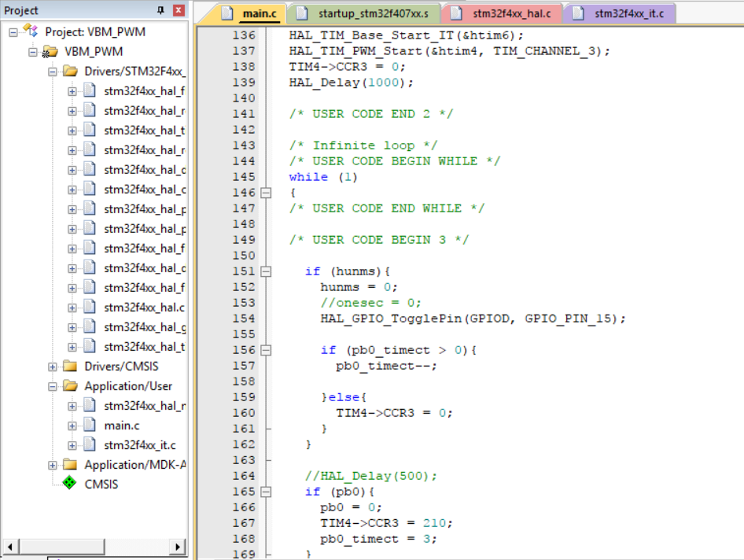This screenshot has width=744, height=560.
Task: Collapse the while loop fold at line 146
Action: (x=264, y=193)
